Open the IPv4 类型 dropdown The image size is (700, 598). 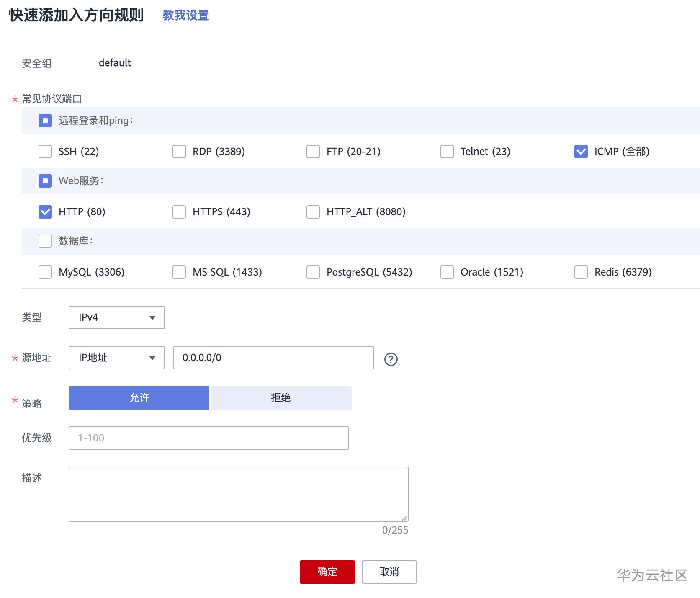coord(116,317)
